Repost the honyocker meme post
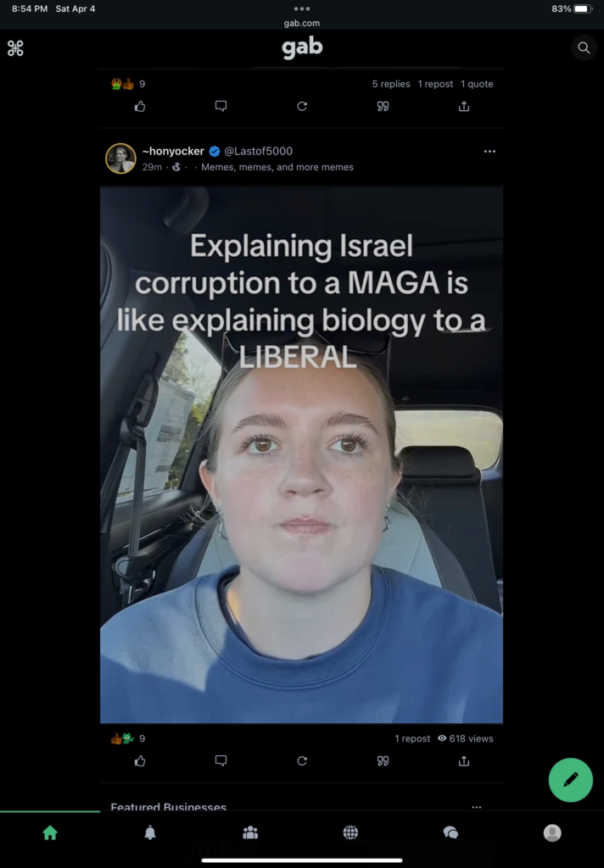Image resolution: width=604 pixels, height=868 pixels. click(302, 760)
